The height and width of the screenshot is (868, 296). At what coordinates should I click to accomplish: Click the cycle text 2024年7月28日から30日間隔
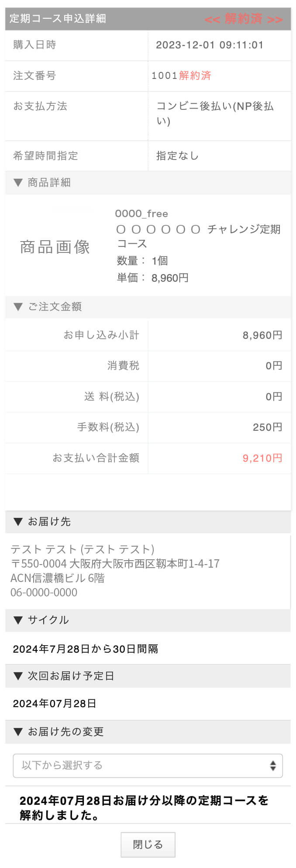(86, 649)
